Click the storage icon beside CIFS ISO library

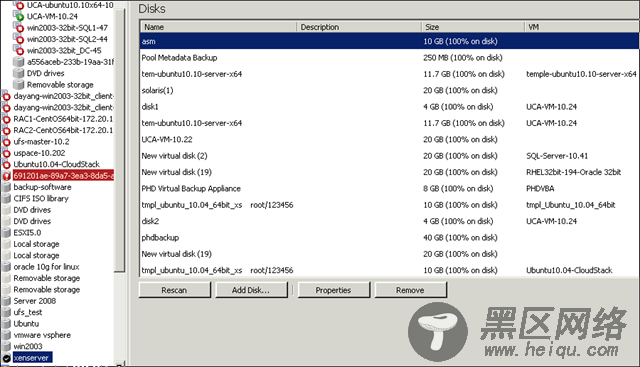tap(6, 199)
